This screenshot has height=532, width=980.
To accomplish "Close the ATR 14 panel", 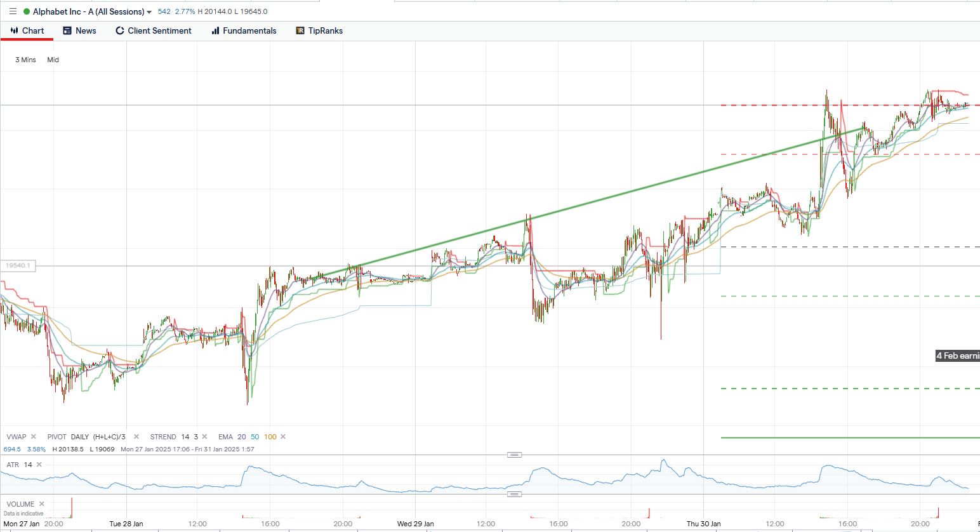I will (x=39, y=465).
